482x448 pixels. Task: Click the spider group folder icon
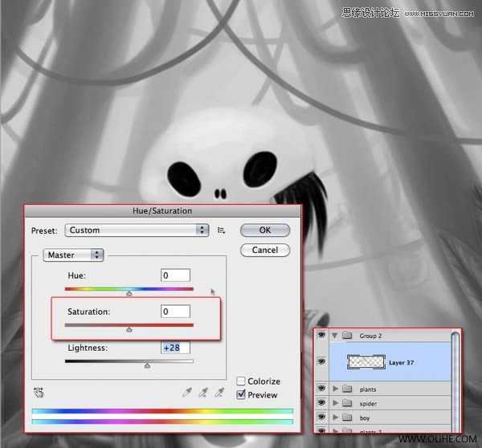(x=347, y=403)
